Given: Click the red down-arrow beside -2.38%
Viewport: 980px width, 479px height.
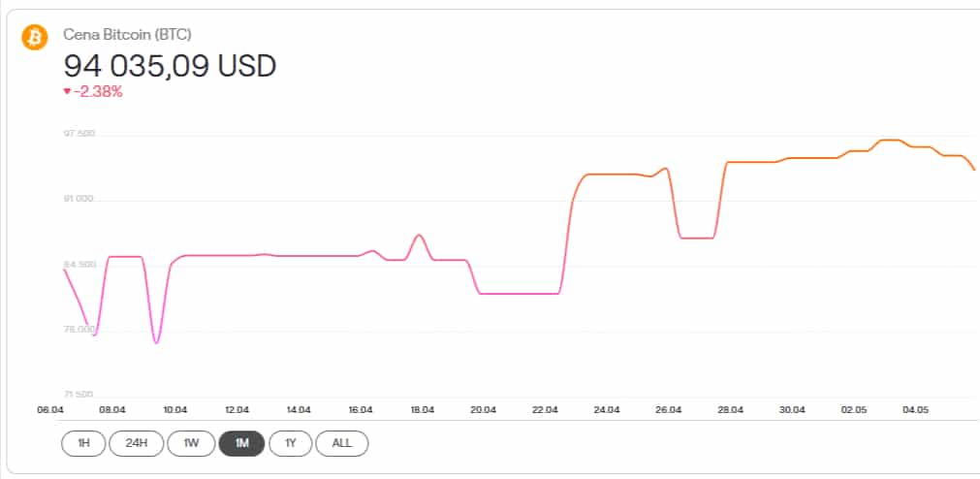Looking at the screenshot, I should [67, 92].
